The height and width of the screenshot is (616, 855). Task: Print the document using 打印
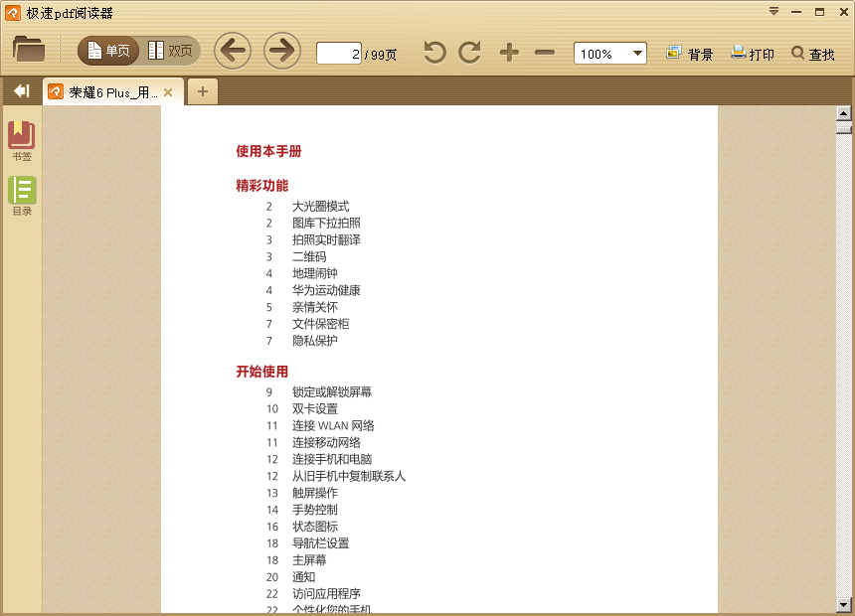751,53
